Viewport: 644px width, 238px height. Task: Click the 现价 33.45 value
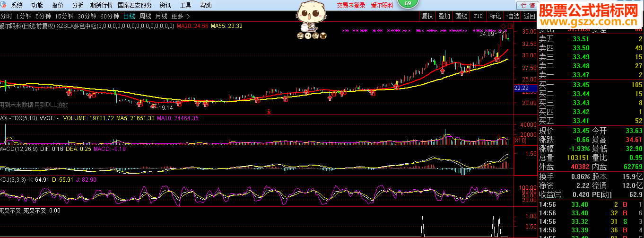click(581, 131)
